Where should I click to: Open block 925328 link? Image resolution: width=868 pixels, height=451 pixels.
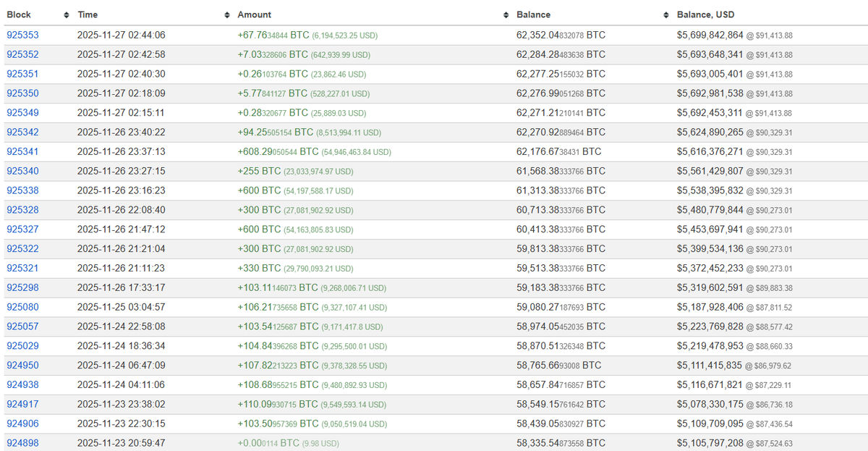(22, 210)
